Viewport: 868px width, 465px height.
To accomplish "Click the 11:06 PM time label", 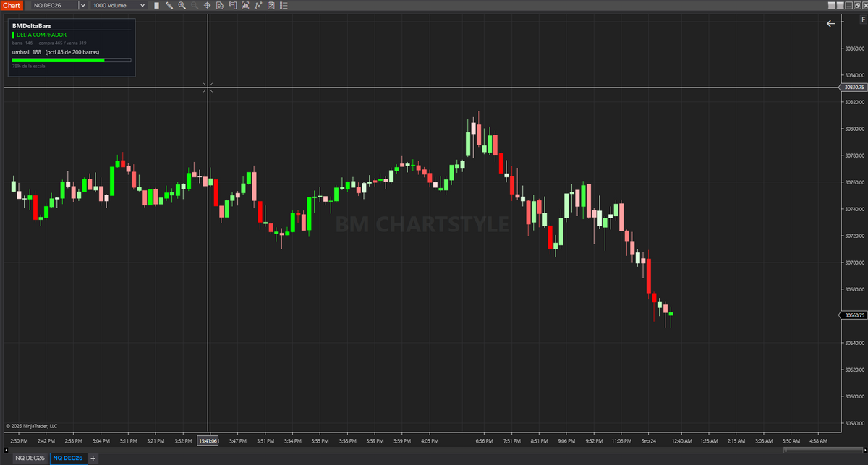I will click(621, 440).
